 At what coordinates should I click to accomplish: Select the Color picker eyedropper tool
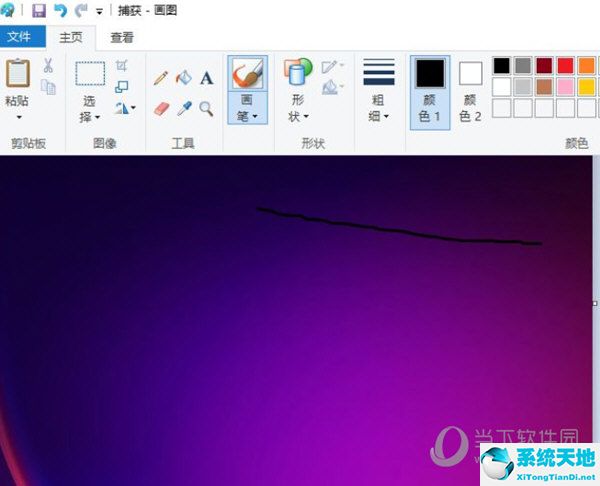pos(184,109)
